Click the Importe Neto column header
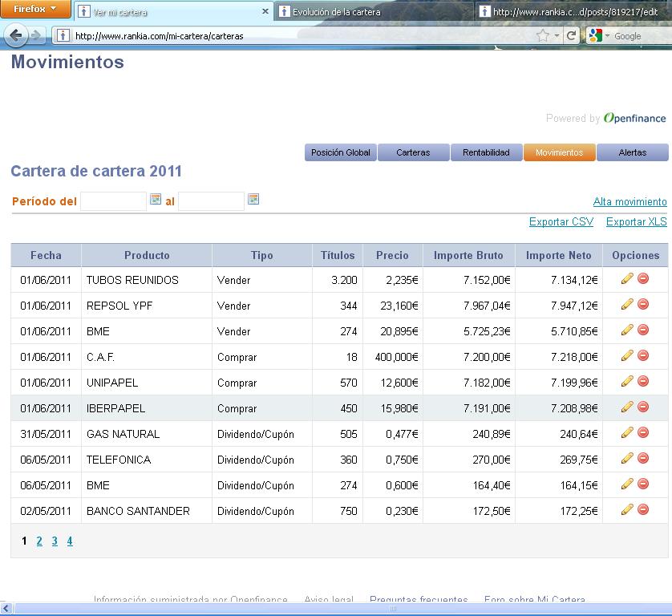672x616 pixels. click(x=558, y=256)
